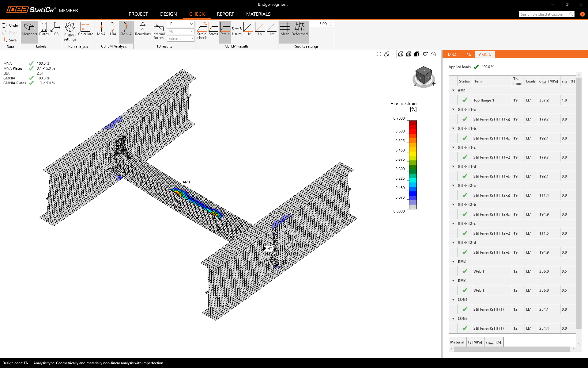Screen dimensions: 588x368
Task: Switch to the LBA results tab
Action: click(467, 55)
